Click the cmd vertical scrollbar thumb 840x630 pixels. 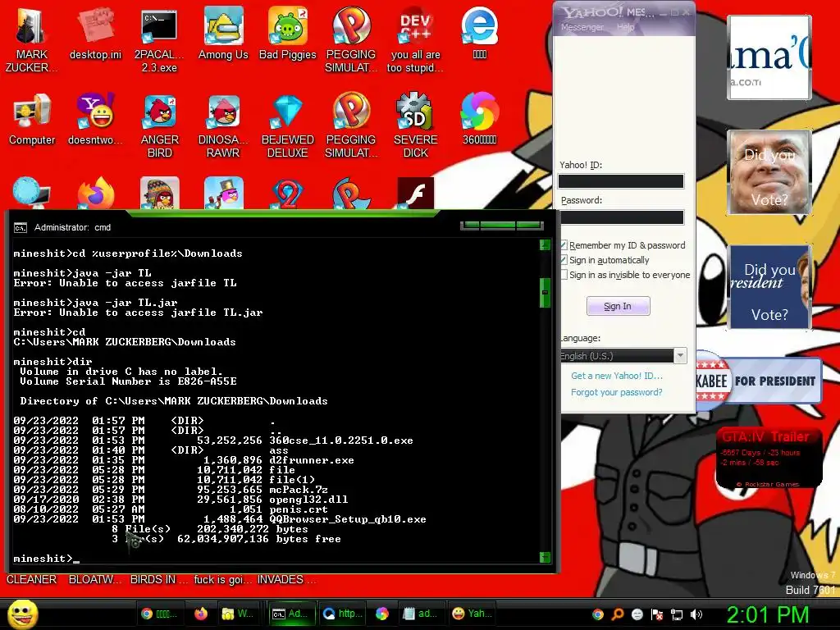(x=545, y=293)
